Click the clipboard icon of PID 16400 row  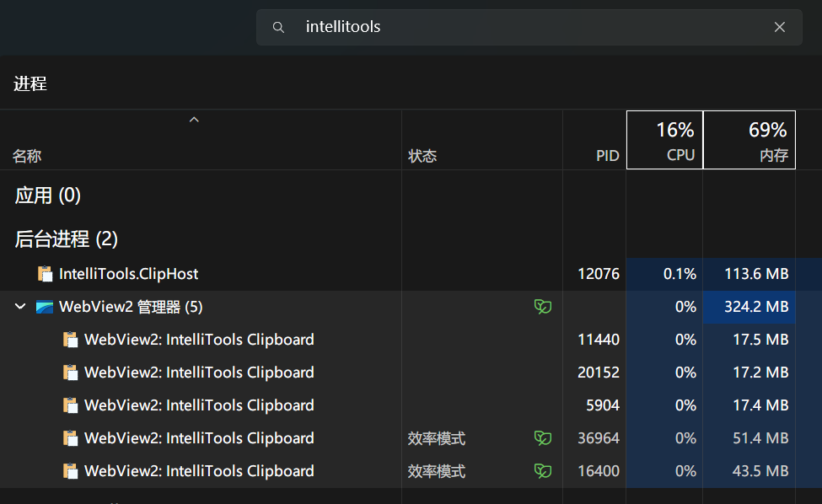tap(70, 471)
